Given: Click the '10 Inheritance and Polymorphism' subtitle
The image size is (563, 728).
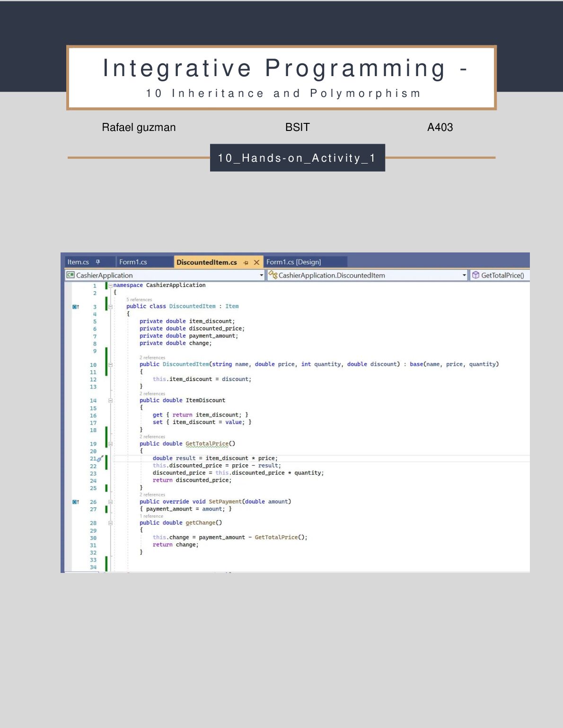Looking at the screenshot, I should tap(283, 93).
